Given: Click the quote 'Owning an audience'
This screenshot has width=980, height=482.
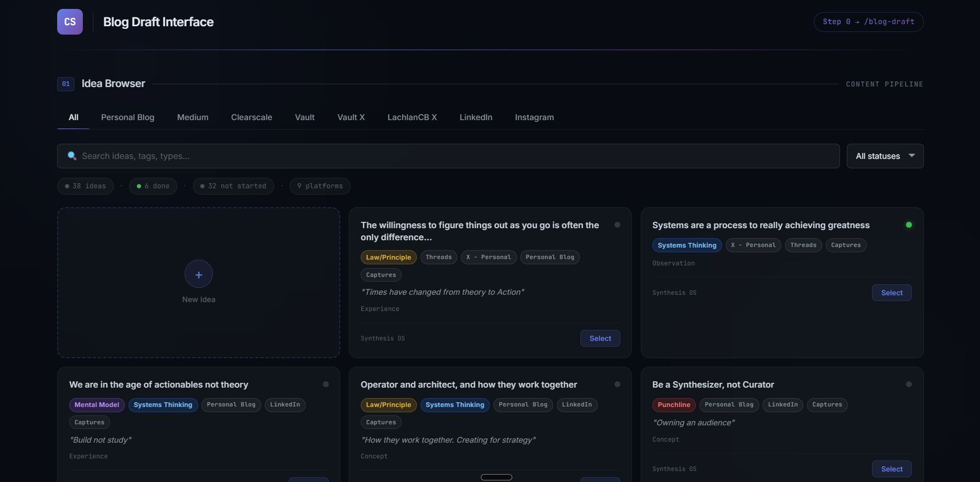Looking at the screenshot, I should click(x=693, y=423).
